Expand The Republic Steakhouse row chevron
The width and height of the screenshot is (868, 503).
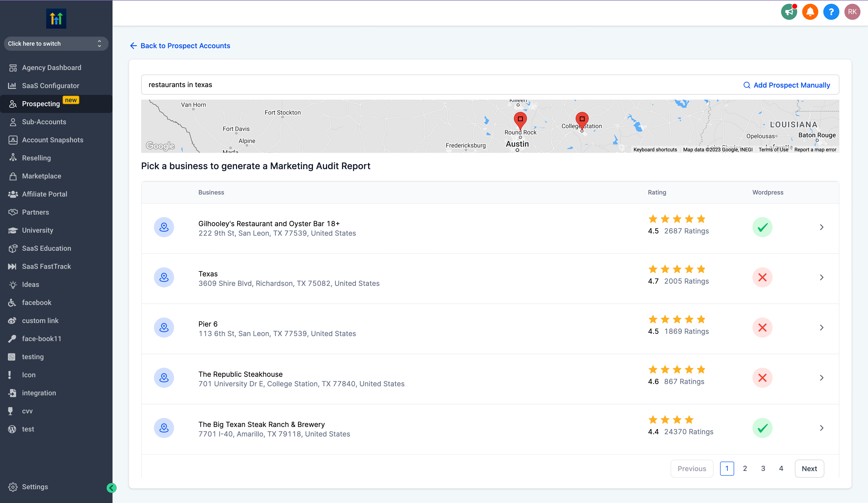click(x=822, y=378)
